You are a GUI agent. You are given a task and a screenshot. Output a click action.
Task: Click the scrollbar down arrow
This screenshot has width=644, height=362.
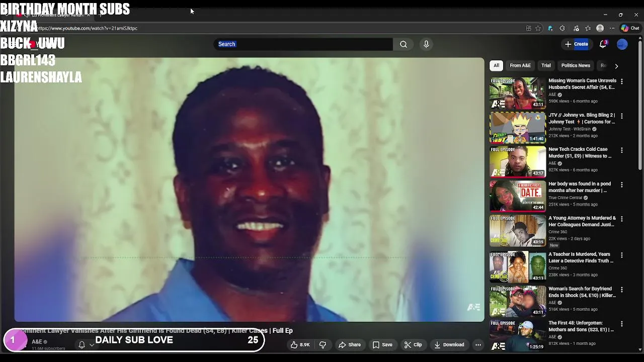[x=640, y=349]
